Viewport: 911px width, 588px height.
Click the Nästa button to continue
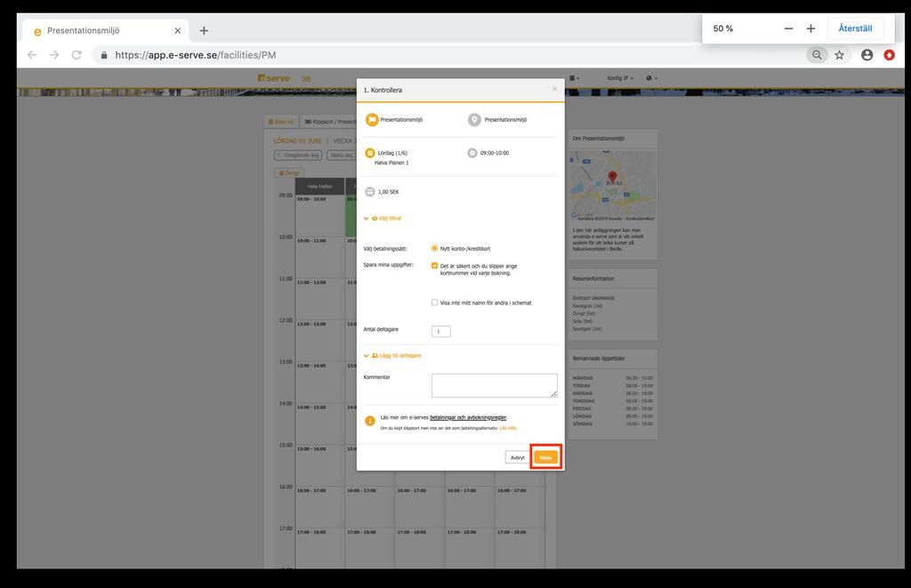click(x=545, y=457)
